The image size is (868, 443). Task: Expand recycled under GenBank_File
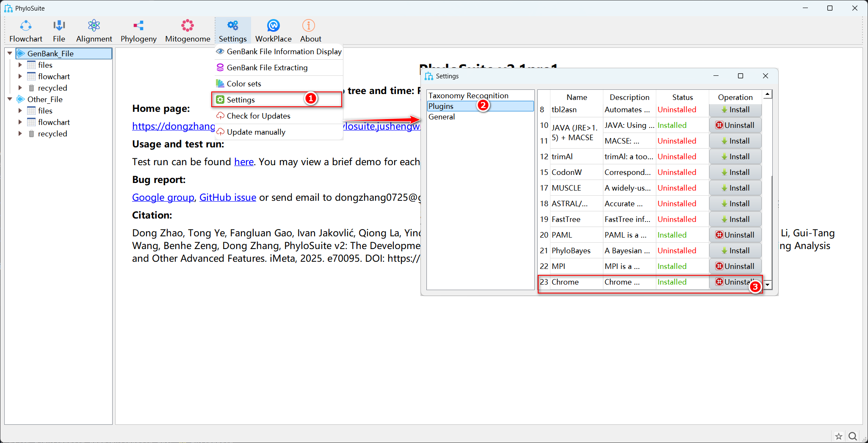pyautogui.click(x=20, y=88)
